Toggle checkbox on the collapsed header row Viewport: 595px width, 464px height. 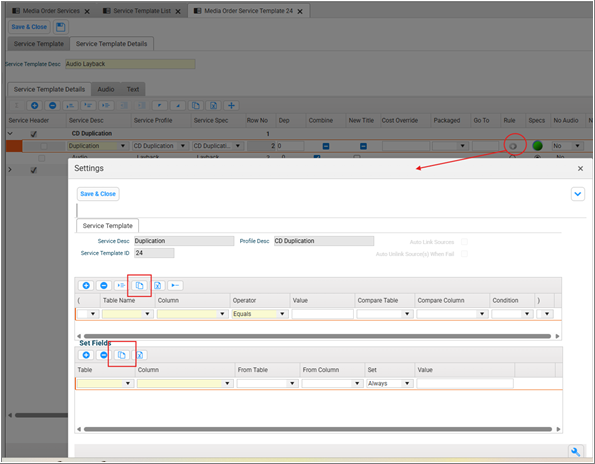pos(33,170)
